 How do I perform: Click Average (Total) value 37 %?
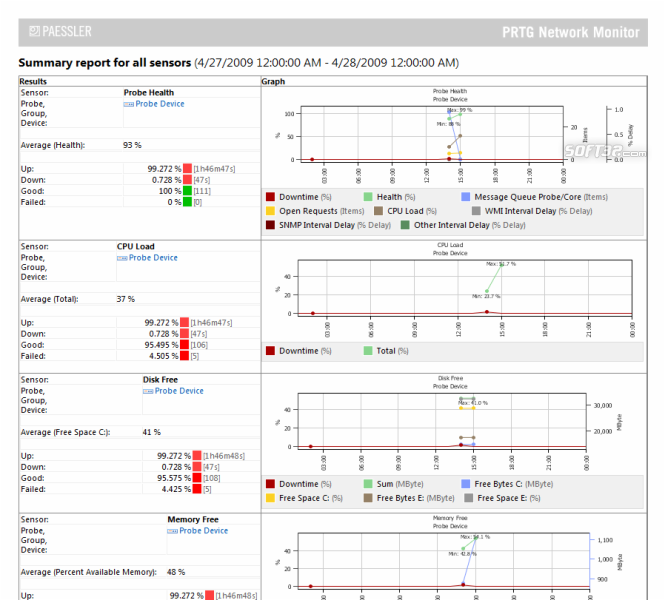126,299
